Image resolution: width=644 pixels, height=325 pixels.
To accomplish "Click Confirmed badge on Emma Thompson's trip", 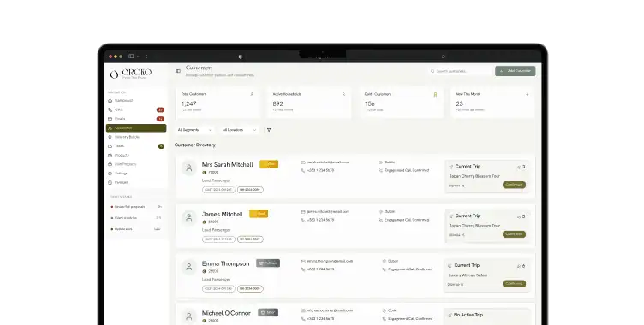I will [x=514, y=284].
